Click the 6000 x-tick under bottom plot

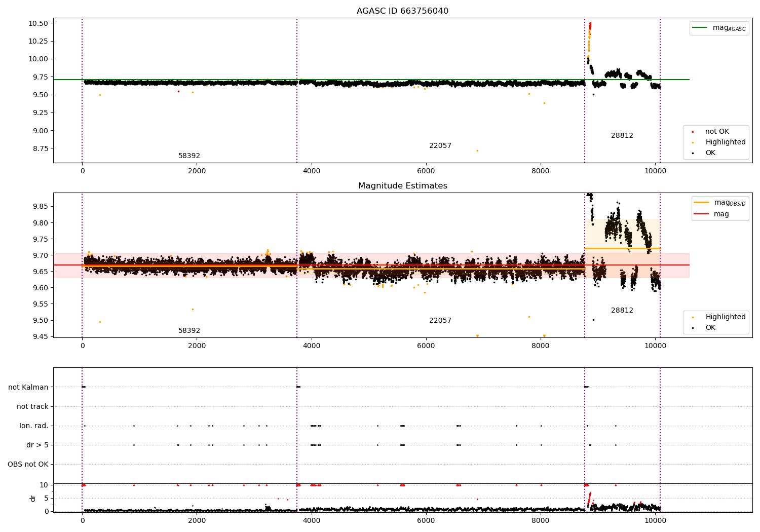pos(426,520)
